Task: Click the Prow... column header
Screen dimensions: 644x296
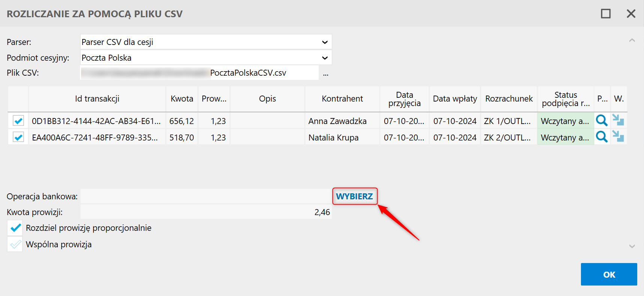Action: coord(214,99)
